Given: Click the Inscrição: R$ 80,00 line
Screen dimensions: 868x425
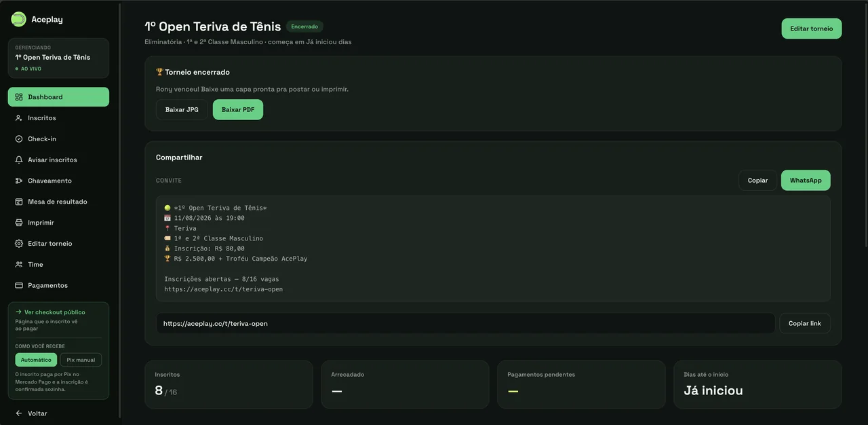Looking at the screenshot, I should tap(204, 248).
